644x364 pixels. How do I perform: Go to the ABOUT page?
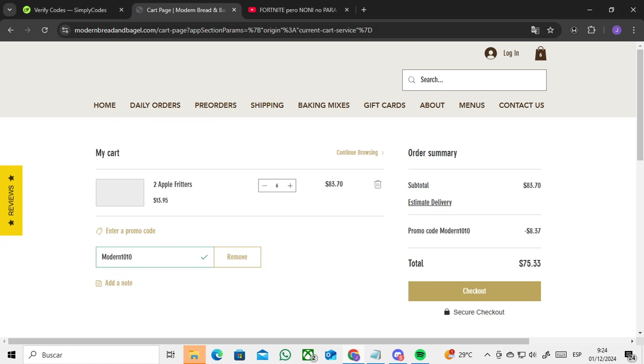432,105
